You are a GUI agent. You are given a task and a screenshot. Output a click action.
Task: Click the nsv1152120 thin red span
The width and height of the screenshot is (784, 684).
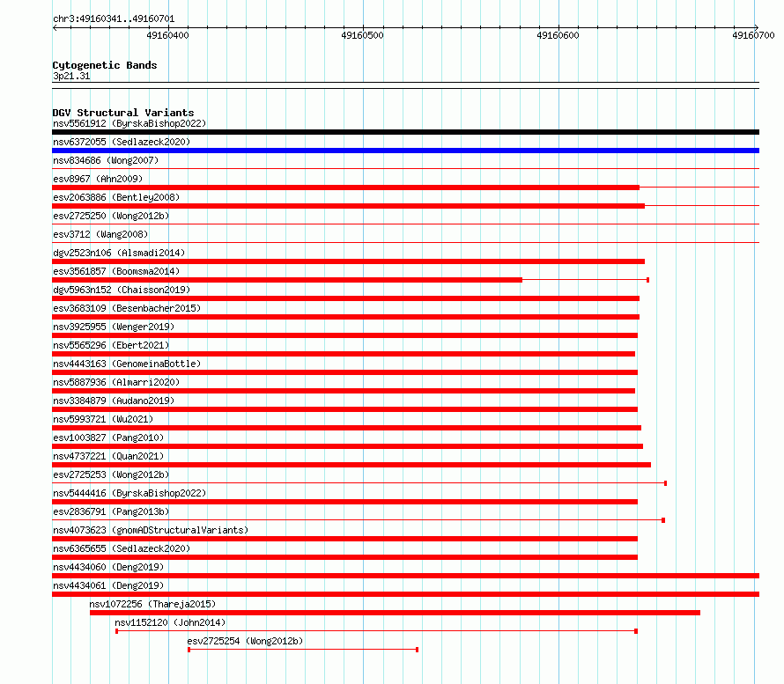point(376,631)
